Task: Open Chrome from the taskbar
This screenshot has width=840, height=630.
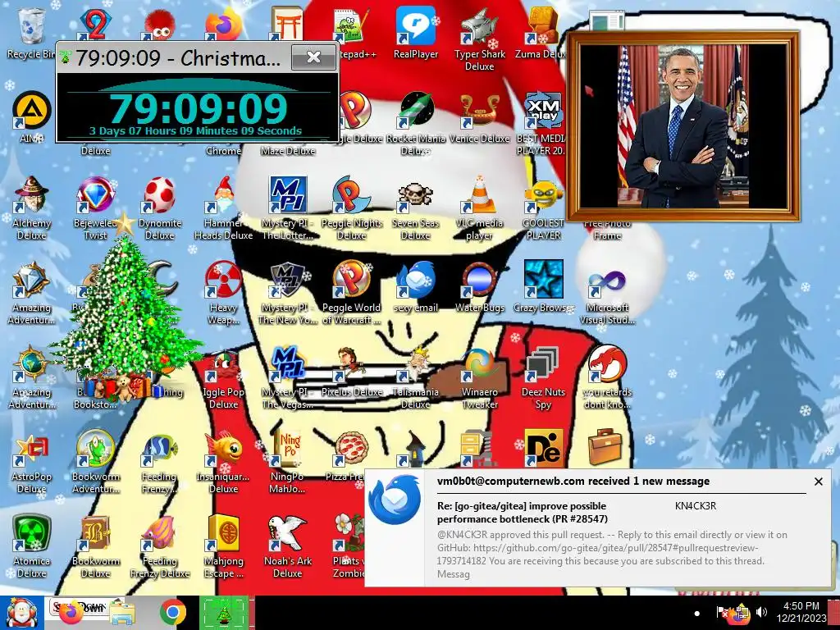Action: point(172,612)
